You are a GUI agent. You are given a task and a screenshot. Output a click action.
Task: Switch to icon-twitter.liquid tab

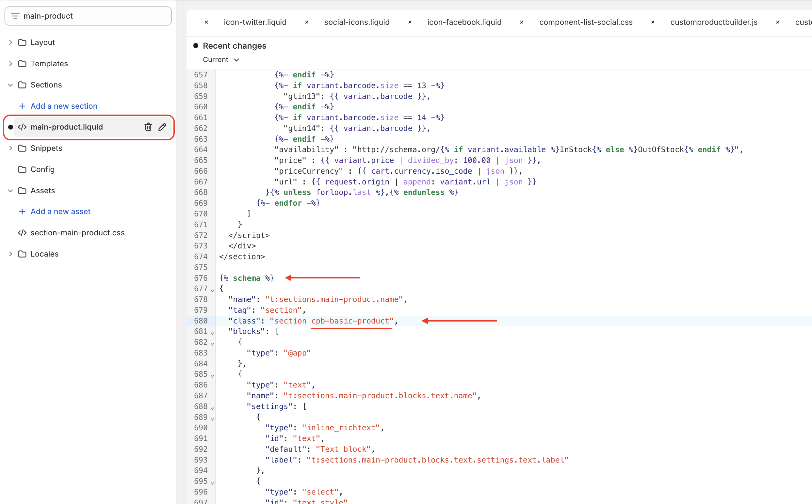tap(255, 22)
